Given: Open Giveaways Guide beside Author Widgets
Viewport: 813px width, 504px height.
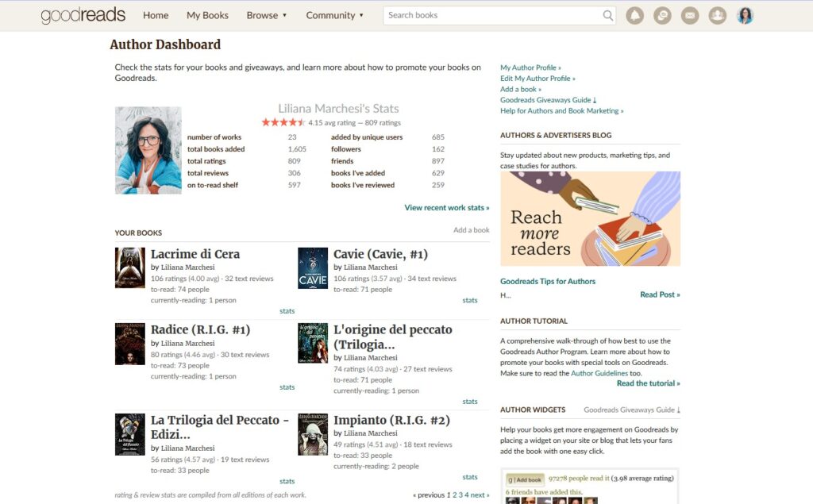Looking at the screenshot, I should click(x=632, y=410).
